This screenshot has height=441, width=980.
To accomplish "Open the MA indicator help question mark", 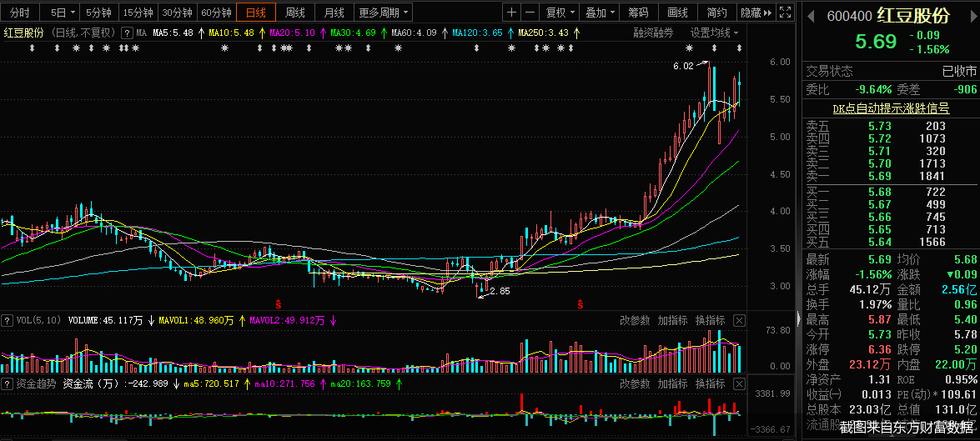I will (127, 33).
